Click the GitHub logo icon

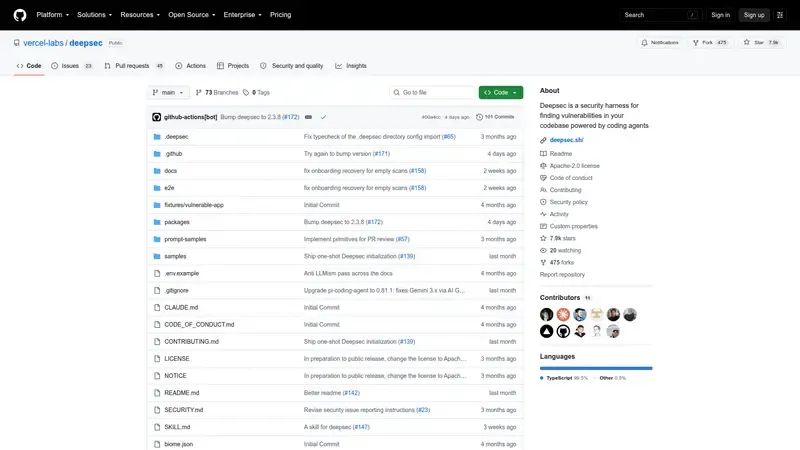coord(20,15)
